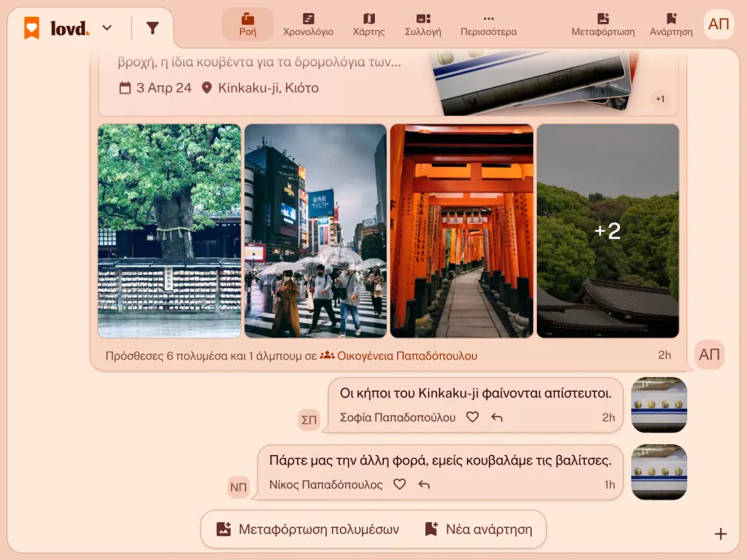The width and height of the screenshot is (747, 560).
Task: Click the 2h timestamp on the post
Action: tap(665, 355)
